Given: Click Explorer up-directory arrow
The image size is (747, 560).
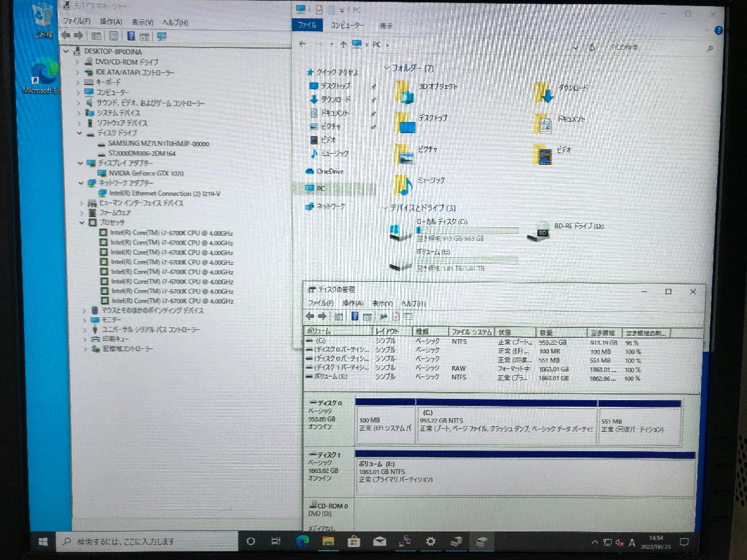Looking at the screenshot, I should tap(343, 45).
